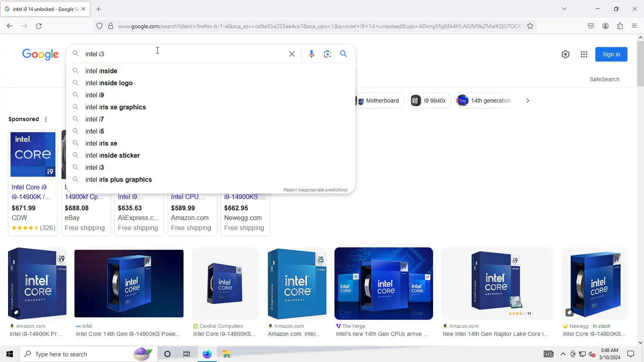Click the Google logo
The image size is (644, 362).
click(x=40, y=54)
